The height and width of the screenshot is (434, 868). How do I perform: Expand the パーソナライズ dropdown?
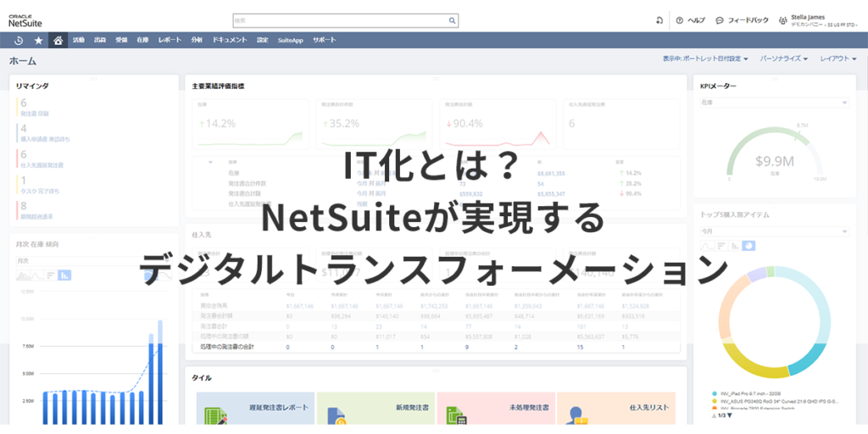tap(783, 59)
